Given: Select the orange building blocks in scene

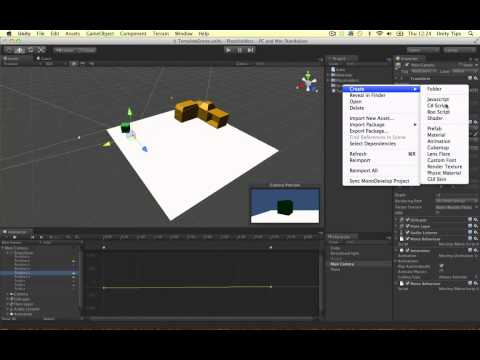Looking at the screenshot, I should 202,113.
